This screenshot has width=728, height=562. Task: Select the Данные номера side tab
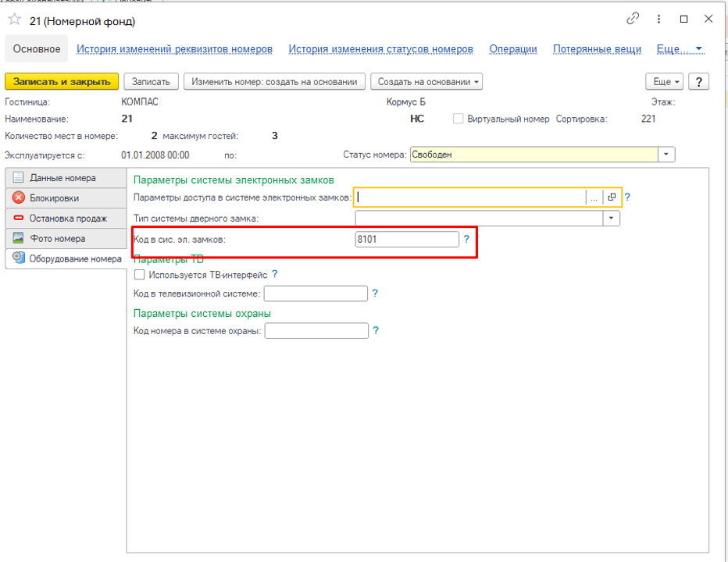(x=66, y=178)
